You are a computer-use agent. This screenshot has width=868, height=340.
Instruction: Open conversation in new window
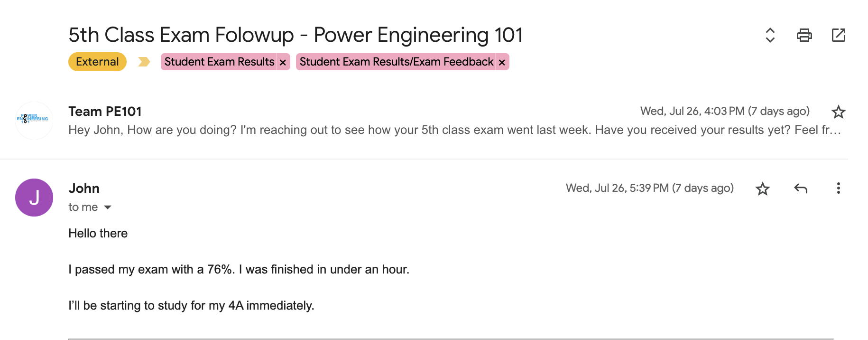tap(838, 35)
